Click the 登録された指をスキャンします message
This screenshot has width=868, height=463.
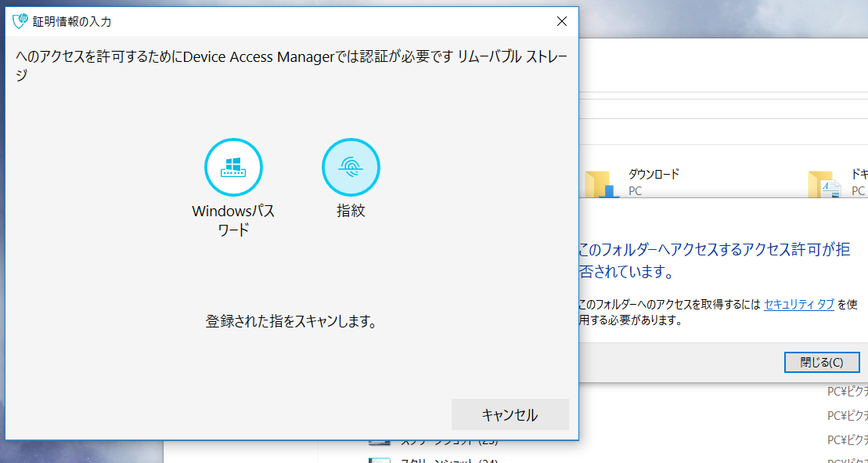291,321
